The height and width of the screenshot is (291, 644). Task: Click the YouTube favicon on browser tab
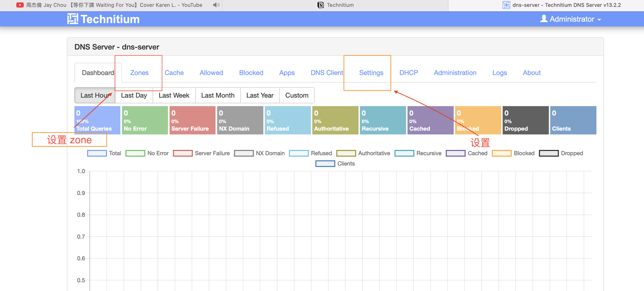[x=20, y=5]
